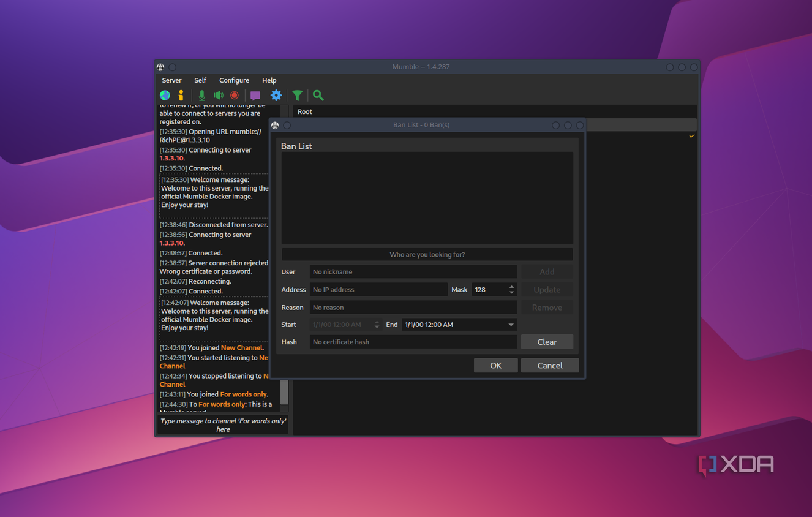Focus the certificate Hash field
This screenshot has height=517, width=812.
tap(413, 342)
